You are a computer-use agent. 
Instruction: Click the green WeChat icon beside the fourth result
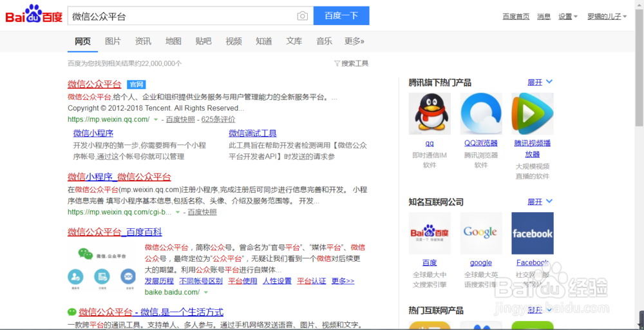click(x=72, y=312)
